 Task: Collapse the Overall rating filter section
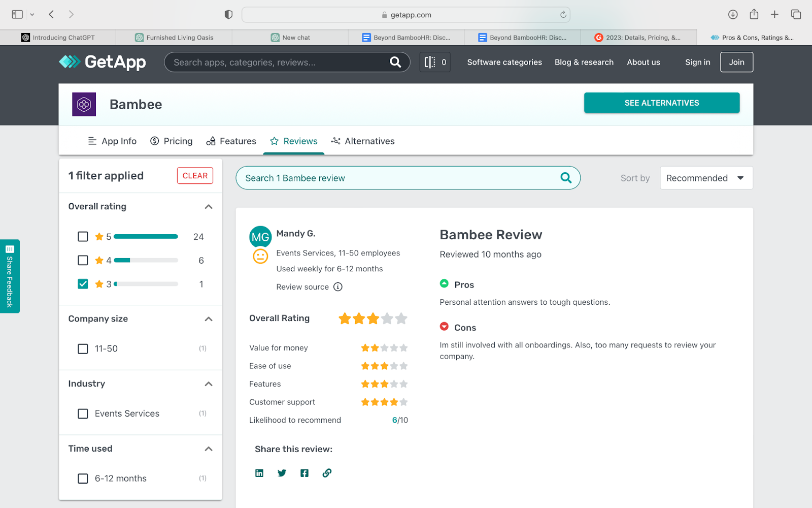click(x=209, y=207)
